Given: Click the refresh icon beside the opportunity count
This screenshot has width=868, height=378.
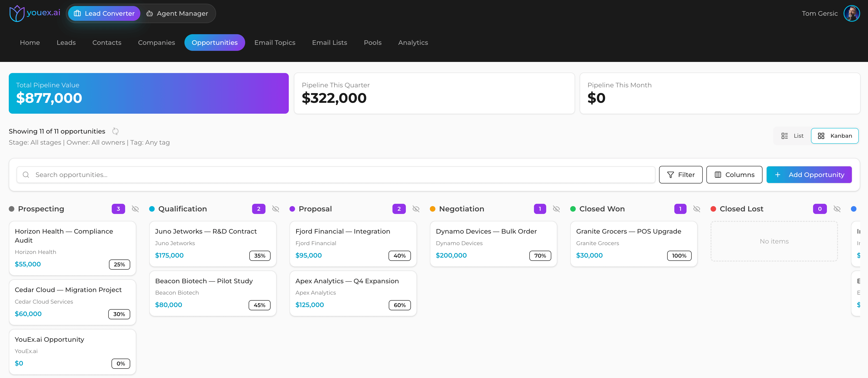Looking at the screenshot, I should click(115, 131).
